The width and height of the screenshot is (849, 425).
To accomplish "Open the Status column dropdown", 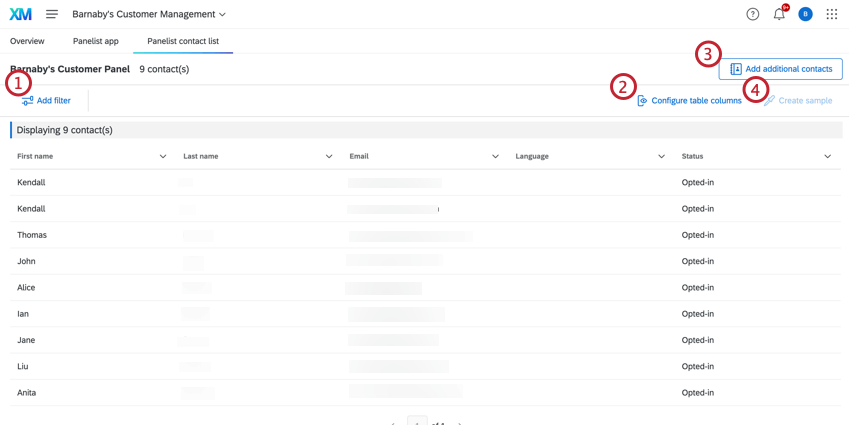I will click(x=828, y=156).
